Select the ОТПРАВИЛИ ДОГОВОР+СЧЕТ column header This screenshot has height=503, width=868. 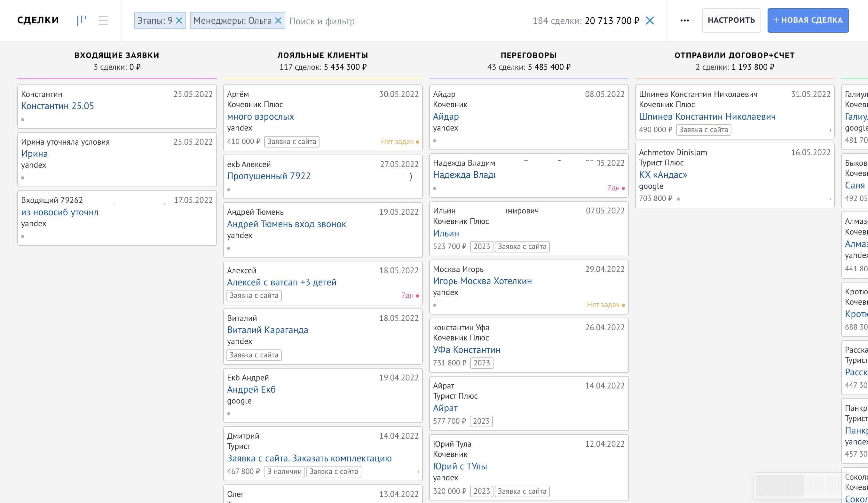pos(735,55)
